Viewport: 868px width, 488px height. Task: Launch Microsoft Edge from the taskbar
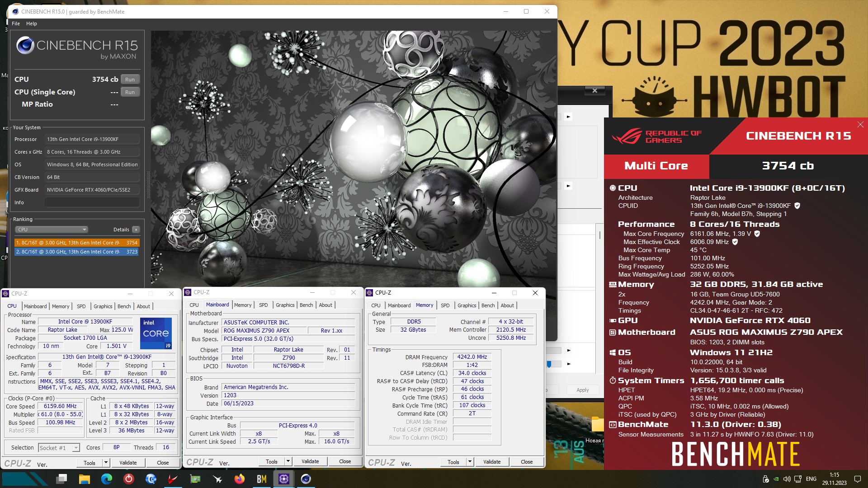[x=106, y=479]
